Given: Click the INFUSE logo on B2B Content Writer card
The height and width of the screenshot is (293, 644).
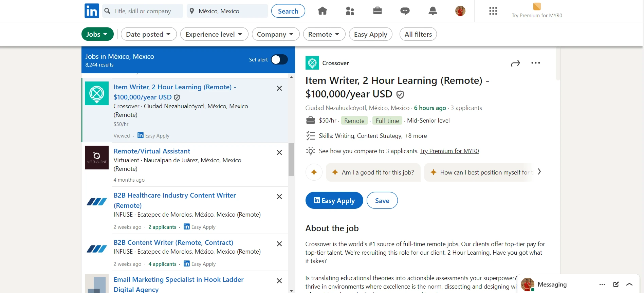Looking at the screenshot, I should click(97, 249).
